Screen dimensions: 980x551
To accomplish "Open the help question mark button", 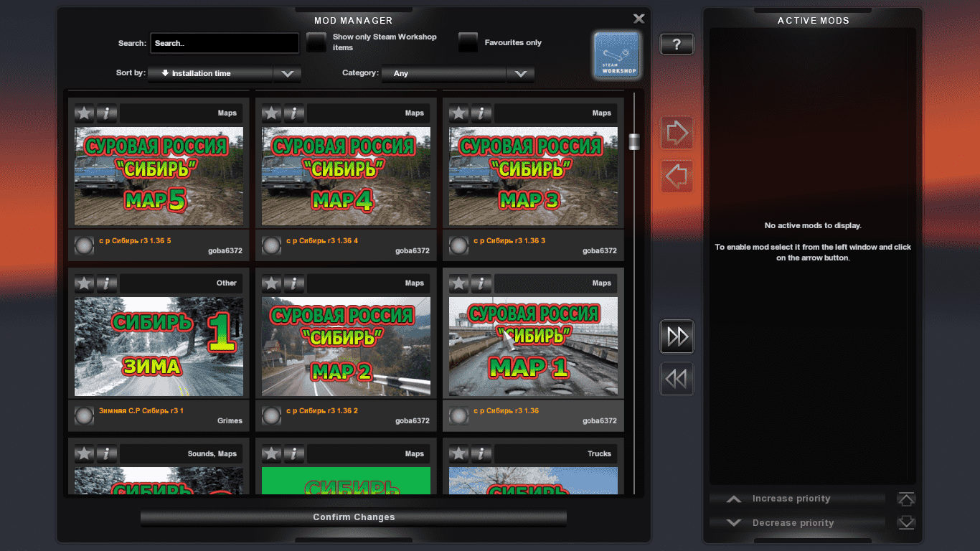I will [x=677, y=44].
